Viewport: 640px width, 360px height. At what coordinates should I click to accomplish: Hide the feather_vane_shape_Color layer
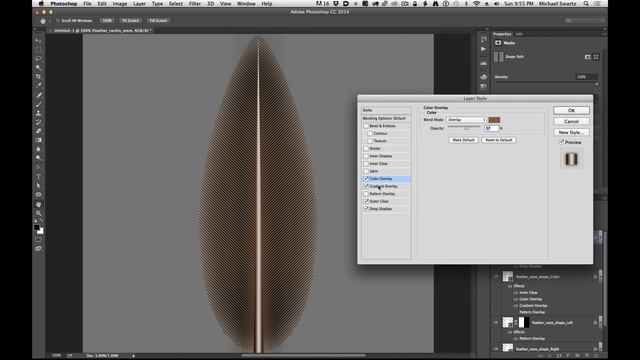click(x=496, y=277)
